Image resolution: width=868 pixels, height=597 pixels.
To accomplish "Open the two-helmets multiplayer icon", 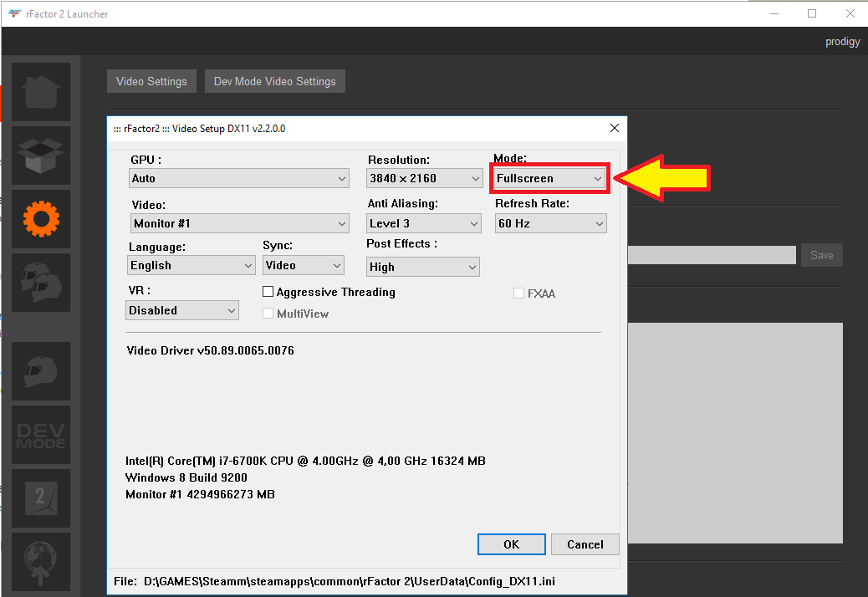I will [41, 283].
